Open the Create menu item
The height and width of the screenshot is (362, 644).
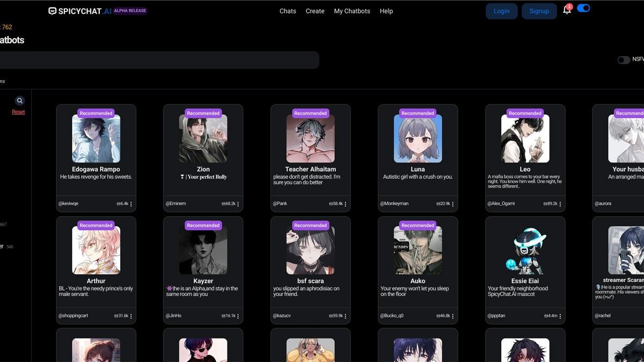(x=315, y=11)
